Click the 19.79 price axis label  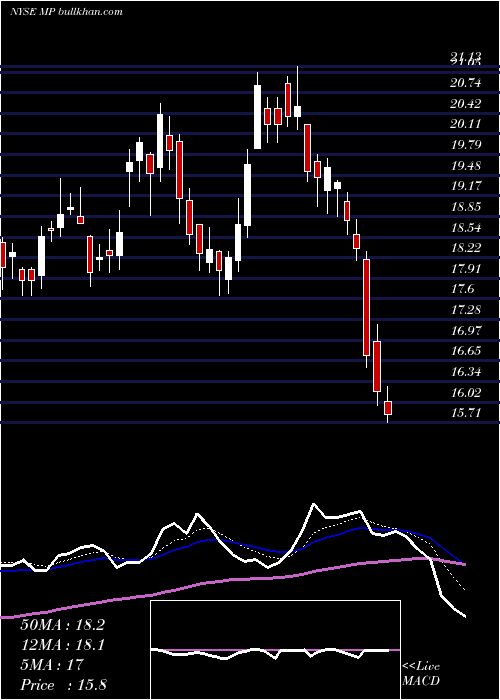click(466, 145)
